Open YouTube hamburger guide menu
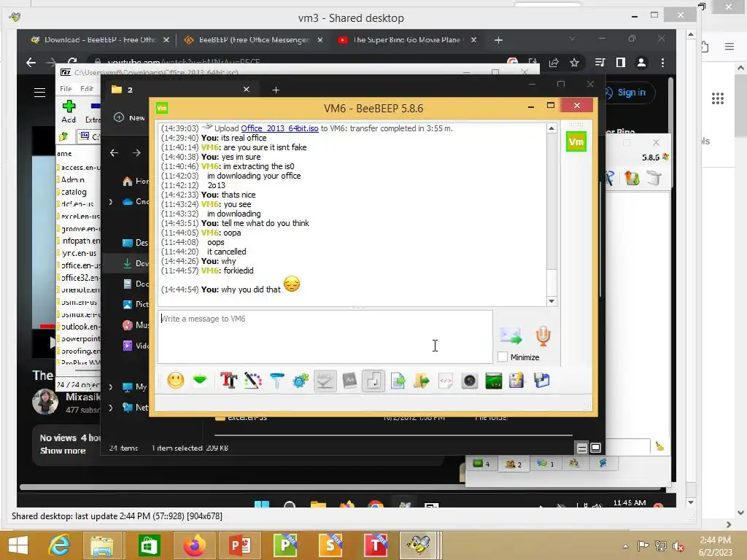The height and width of the screenshot is (560, 747). point(40,93)
